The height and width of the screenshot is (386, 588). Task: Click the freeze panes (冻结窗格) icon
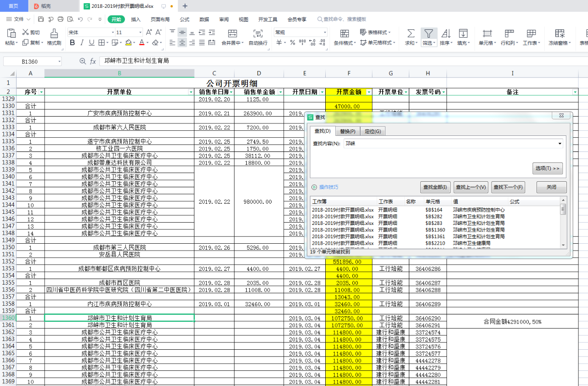pyautogui.click(x=560, y=34)
